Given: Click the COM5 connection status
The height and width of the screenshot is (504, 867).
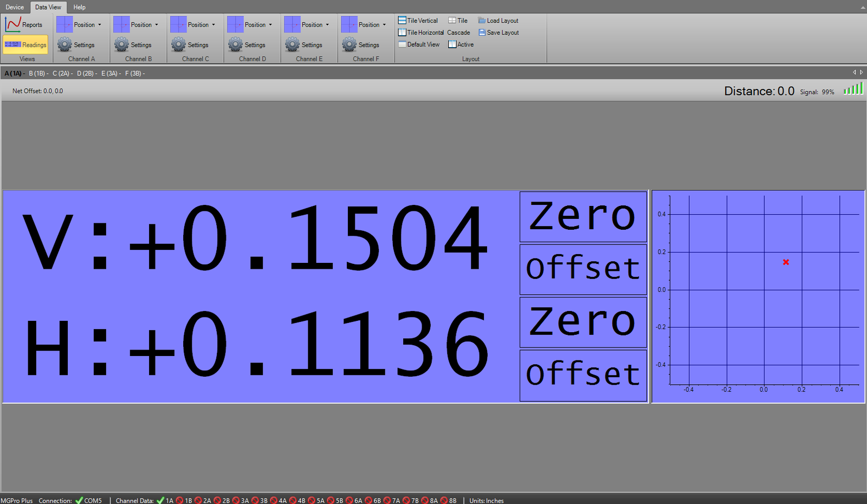Looking at the screenshot, I should (x=88, y=500).
